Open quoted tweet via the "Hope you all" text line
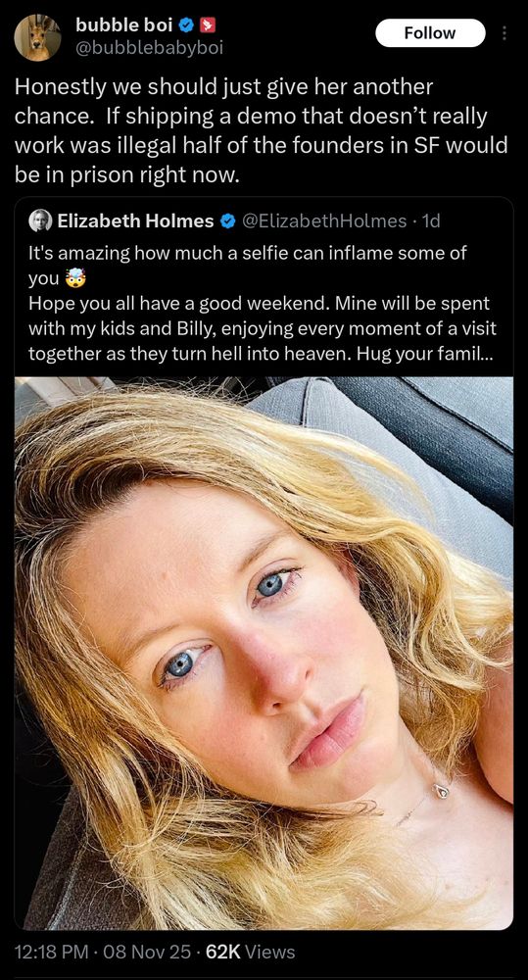Image resolution: width=528 pixels, height=980 pixels. pyautogui.click(x=259, y=304)
